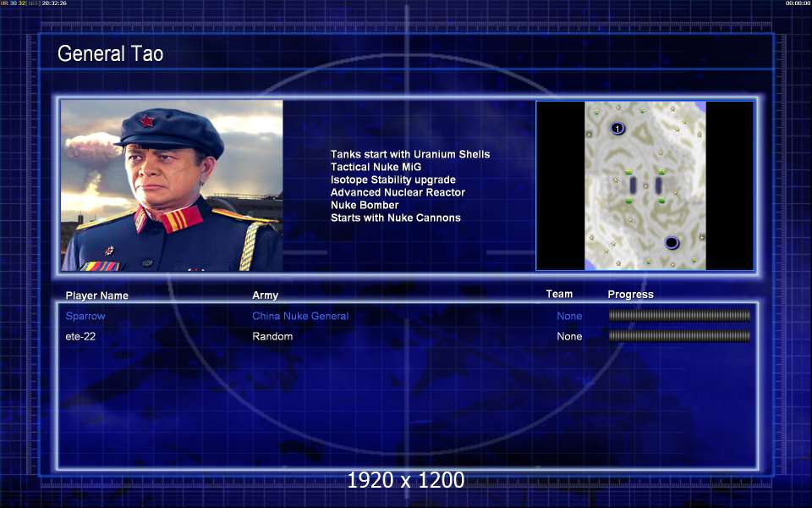Click General Tao's portrait image

click(172, 185)
